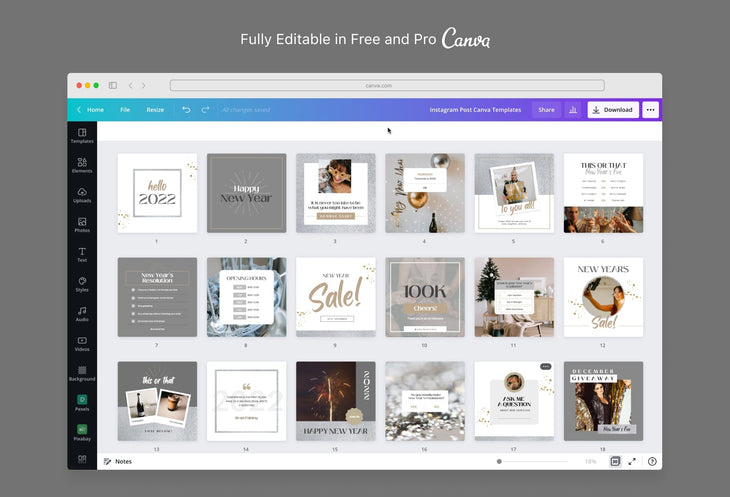Open the File menu
The height and width of the screenshot is (497, 730).
click(125, 110)
